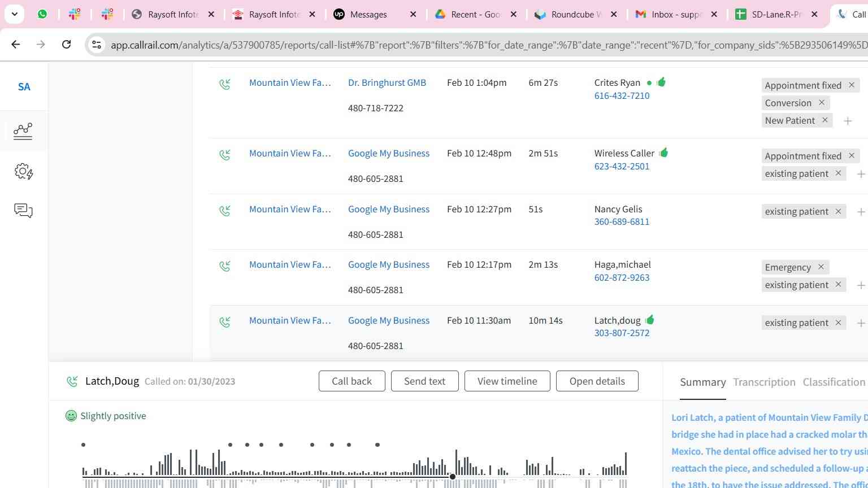Reload the CallRail page
The width and height of the screenshot is (868, 488).
click(66, 44)
